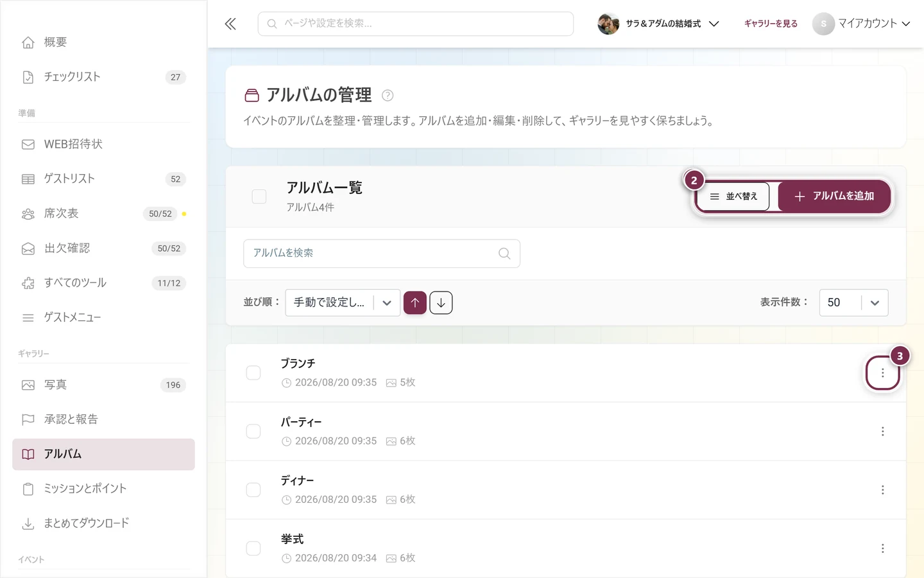Open the ギャラリーを見る link
The width and height of the screenshot is (924, 578).
(771, 24)
